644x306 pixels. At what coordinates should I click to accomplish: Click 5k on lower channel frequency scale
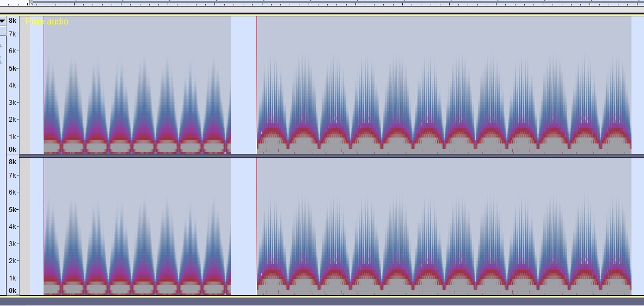point(12,210)
